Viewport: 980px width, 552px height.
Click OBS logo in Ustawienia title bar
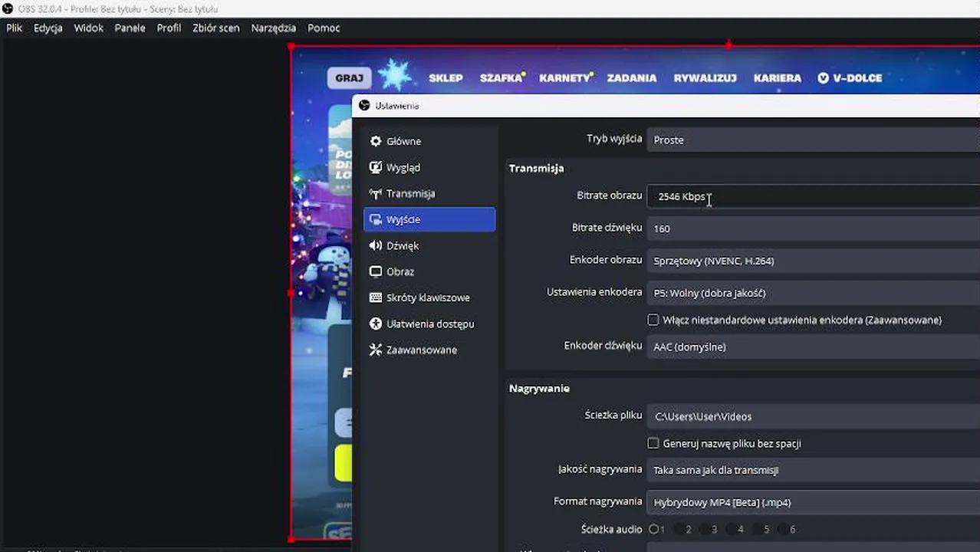[x=364, y=105]
